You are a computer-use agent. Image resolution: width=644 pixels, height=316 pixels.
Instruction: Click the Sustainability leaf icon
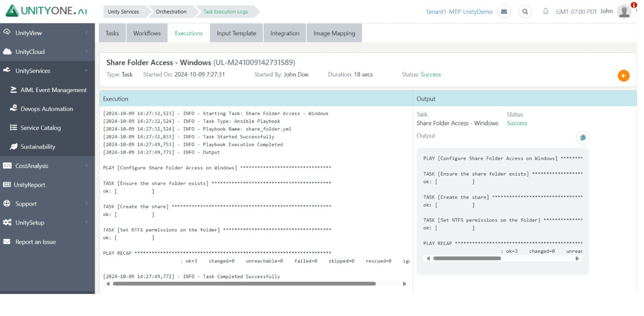13,146
